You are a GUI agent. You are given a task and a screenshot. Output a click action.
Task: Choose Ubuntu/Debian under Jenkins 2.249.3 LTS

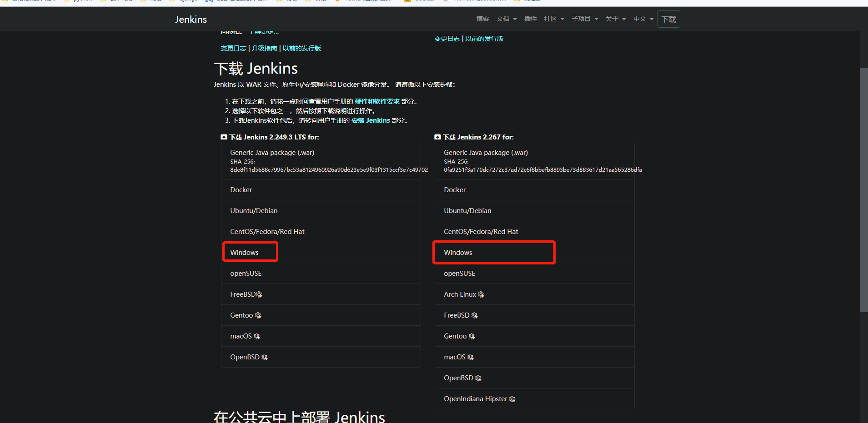point(321,211)
